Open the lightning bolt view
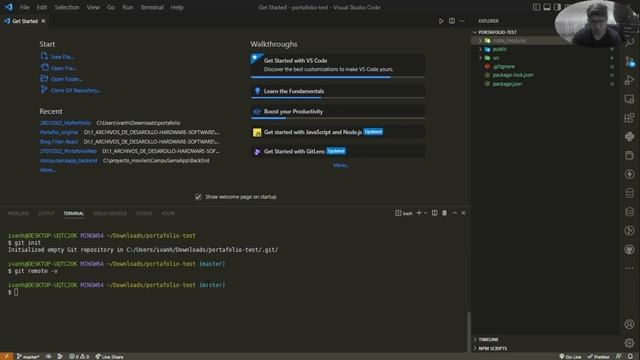Viewport: 640px width, 360px height. click(629, 174)
